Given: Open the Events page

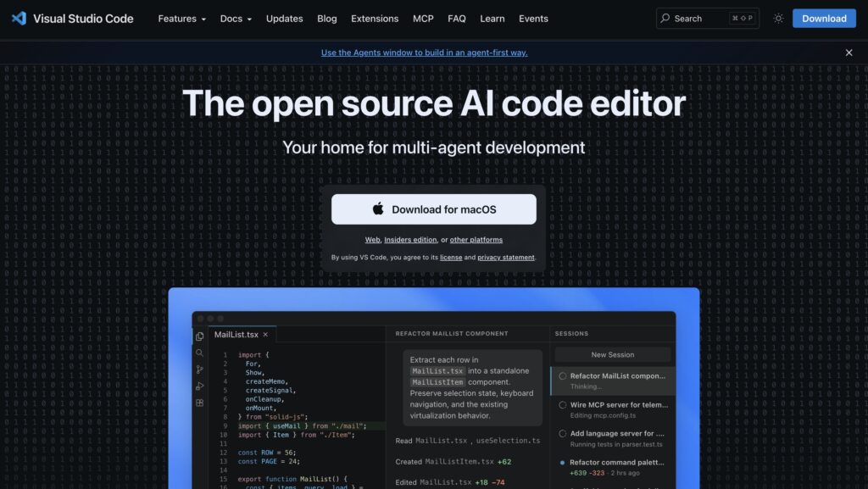Looking at the screenshot, I should (534, 19).
